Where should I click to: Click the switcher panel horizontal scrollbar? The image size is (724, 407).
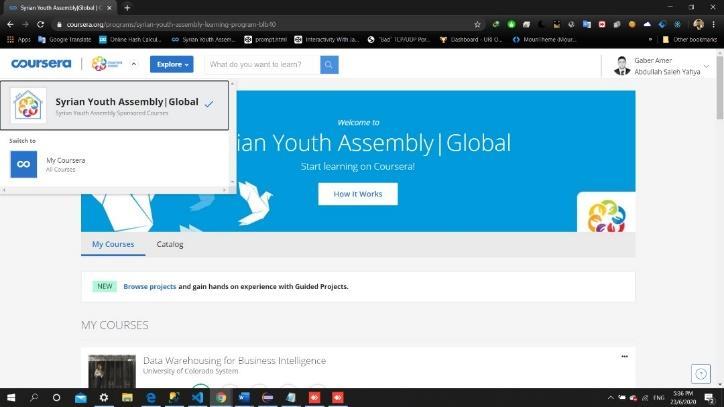pyautogui.click(x=115, y=189)
